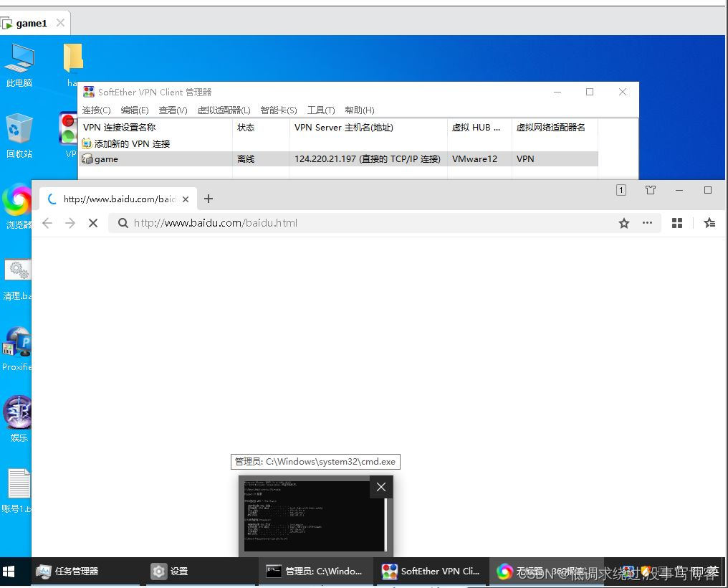Open the 回收站 recycle bin icon
The height and width of the screenshot is (588, 728).
(x=19, y=136)
